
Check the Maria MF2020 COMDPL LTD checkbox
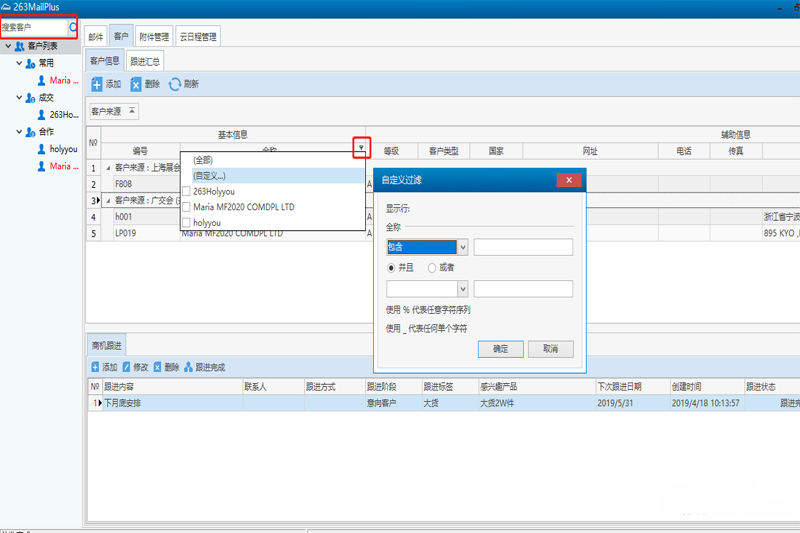click(x=187, y=207)
